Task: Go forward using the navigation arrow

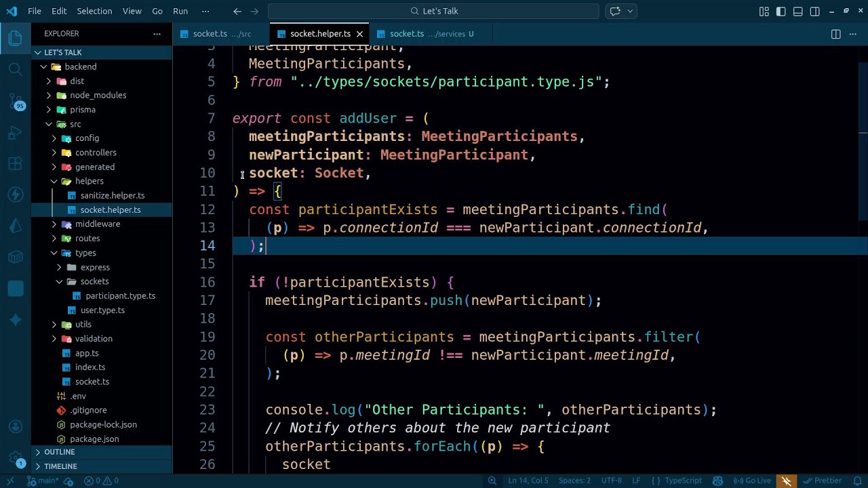Action: 255,11
